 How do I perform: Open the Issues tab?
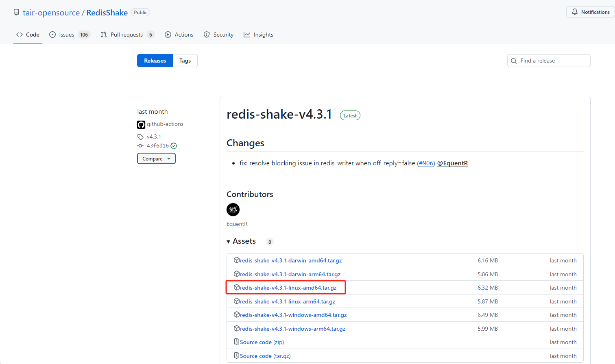[x=70, y=35]
